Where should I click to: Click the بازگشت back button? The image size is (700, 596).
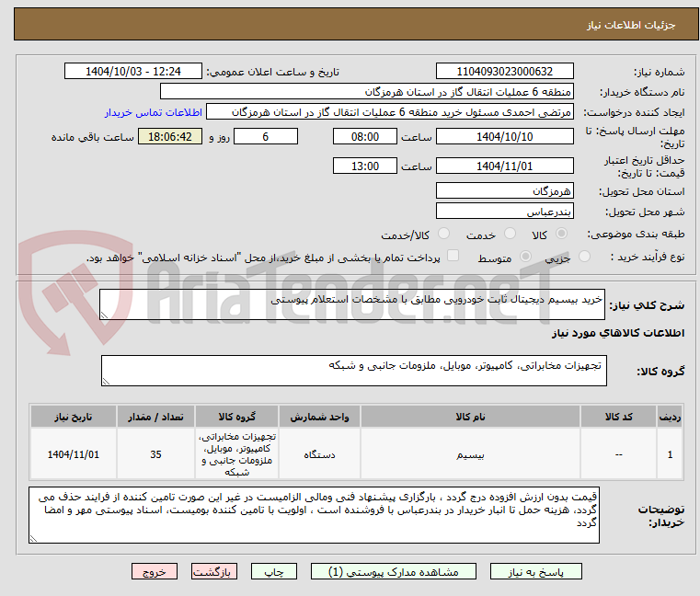tap(213, 571)
